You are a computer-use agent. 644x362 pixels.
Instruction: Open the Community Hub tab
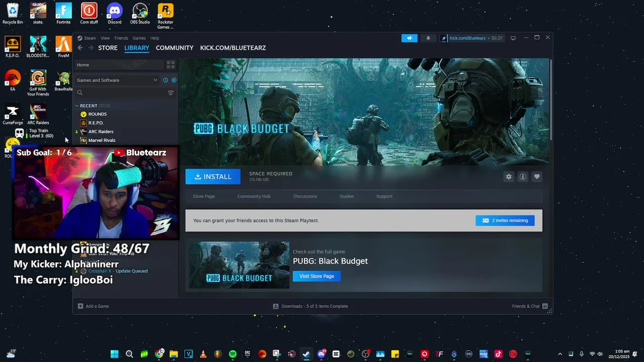point(254,196)
